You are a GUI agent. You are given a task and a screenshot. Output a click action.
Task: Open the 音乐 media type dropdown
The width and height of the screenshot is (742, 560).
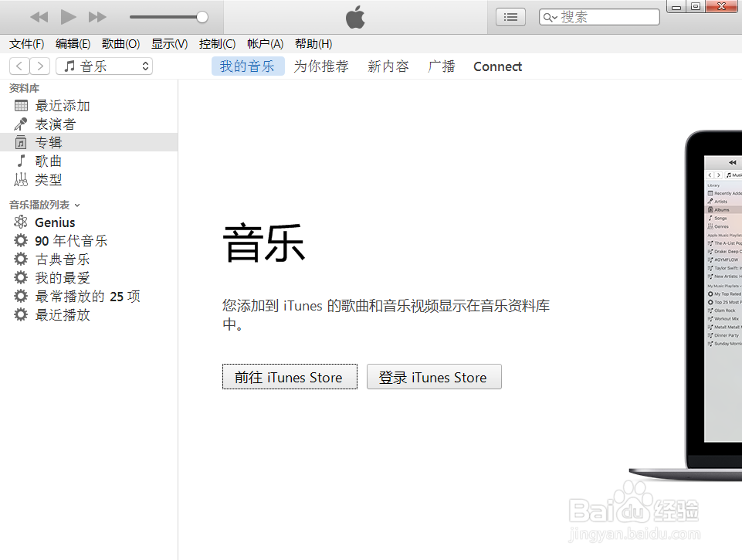tap(104, 66)
